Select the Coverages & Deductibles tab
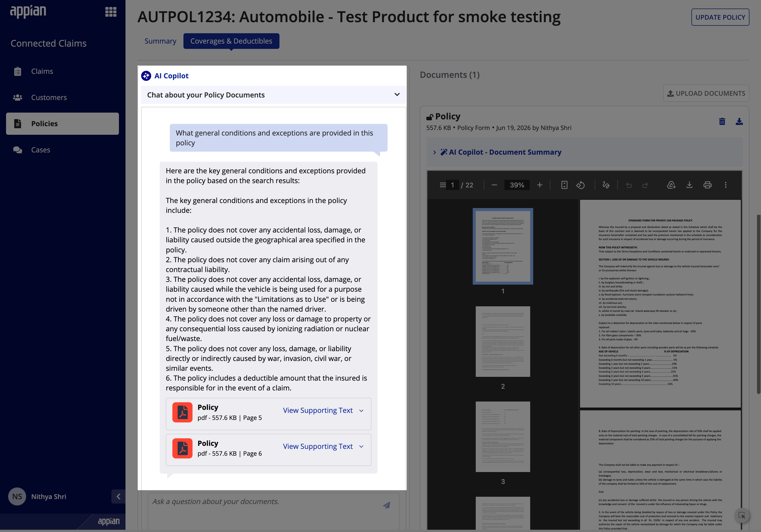 (231, 41)
